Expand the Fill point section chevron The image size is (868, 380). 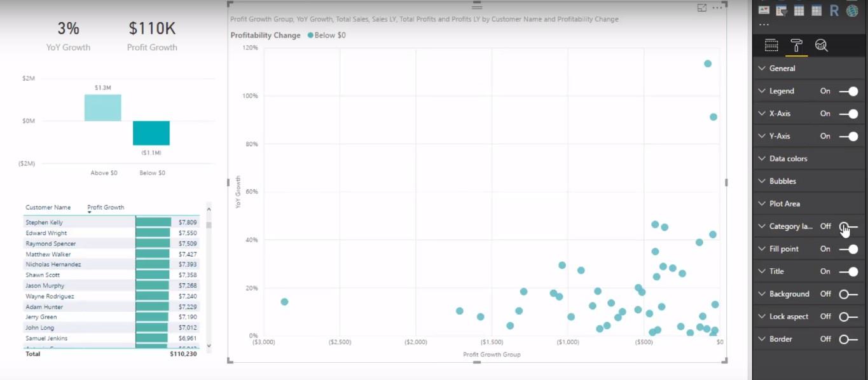(x=761, y=249)
